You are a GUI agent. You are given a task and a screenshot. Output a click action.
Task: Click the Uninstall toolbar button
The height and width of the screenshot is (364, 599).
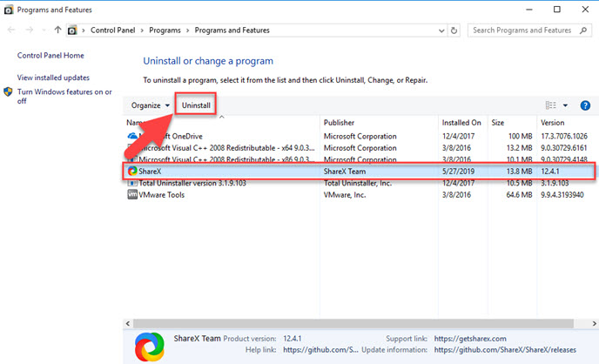click(x=196, y=105)
